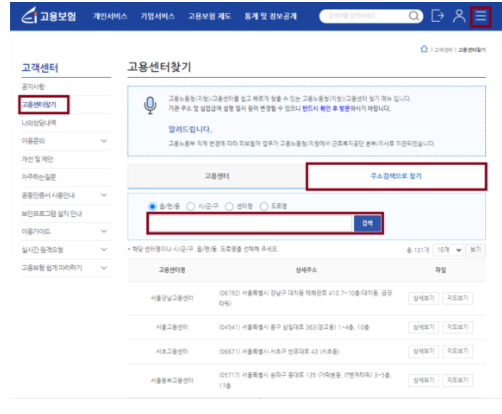Screen dimensions: 502x414
Task: Open 나의상담내역 in the sidebar
Action: coord(39,123)
